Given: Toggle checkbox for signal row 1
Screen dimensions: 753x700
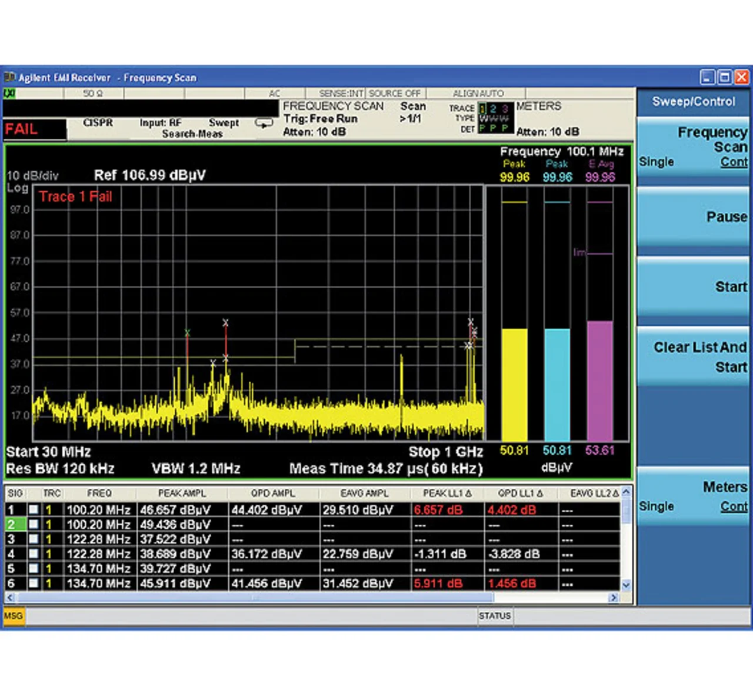Looking at the screenshot, I should click(x=34, y=509).
